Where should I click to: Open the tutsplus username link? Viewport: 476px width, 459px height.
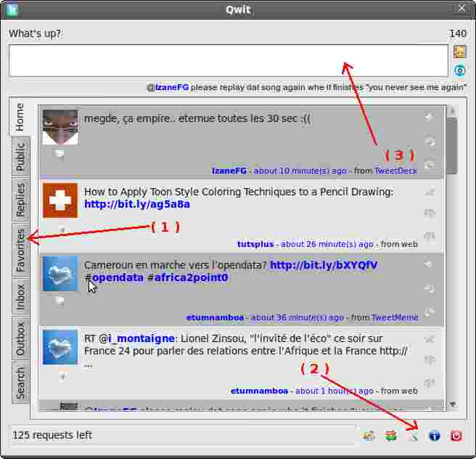(255, 244)
